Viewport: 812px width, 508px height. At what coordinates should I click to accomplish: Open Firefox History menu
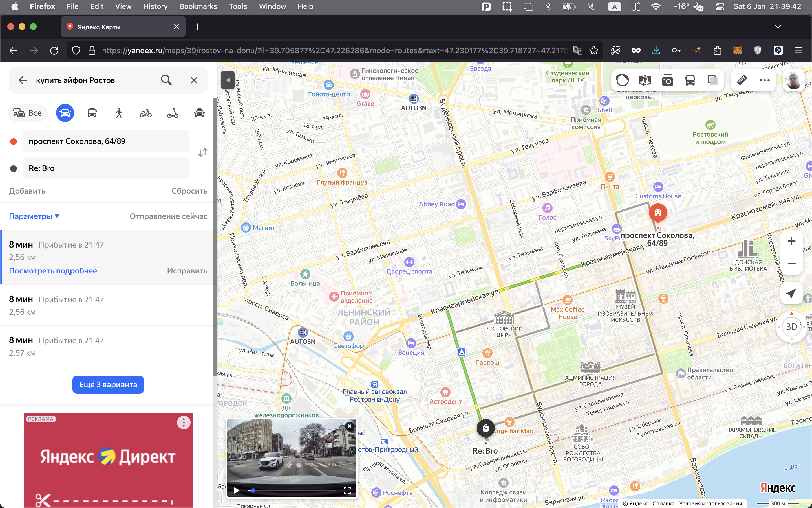pos(155,6)
